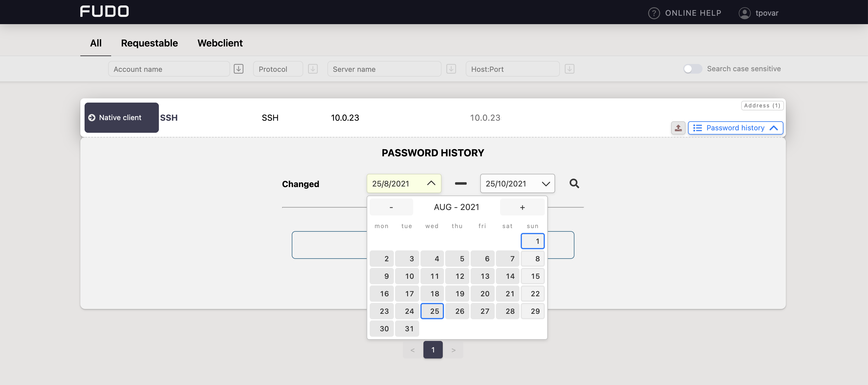Click the PASSWORD HISTORY heading
Image resolution: width=868 pixels, height=385 pixels.
click(x=433, y=153)
